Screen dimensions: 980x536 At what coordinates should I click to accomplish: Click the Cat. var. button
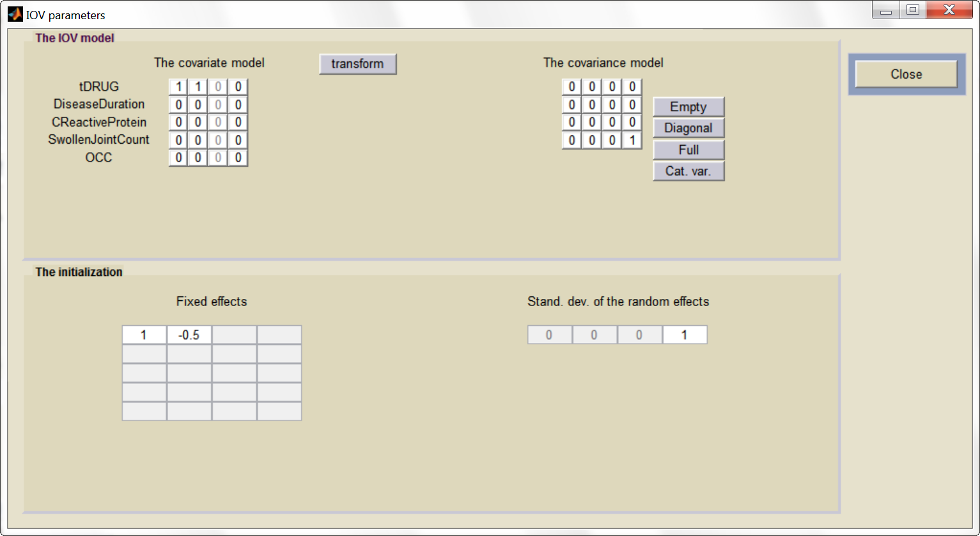coord(688,171)
